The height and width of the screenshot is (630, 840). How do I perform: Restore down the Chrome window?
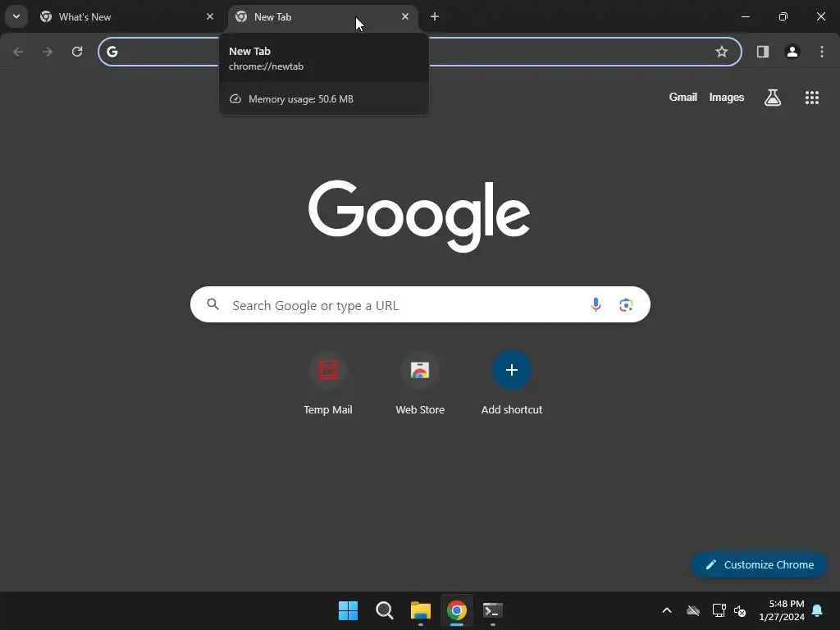pyautogui.click(x=783, y=16)
